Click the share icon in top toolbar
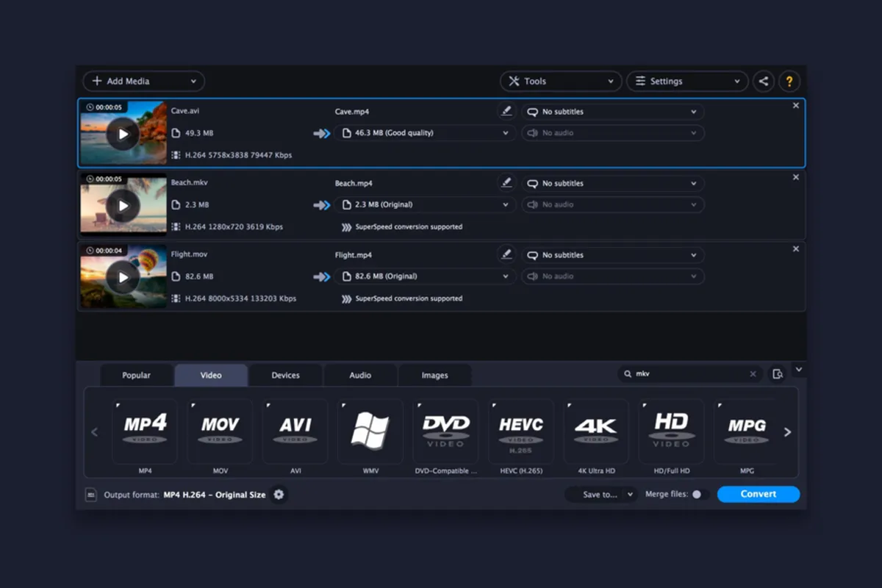882x588 pixels. (x=764, y=82)
